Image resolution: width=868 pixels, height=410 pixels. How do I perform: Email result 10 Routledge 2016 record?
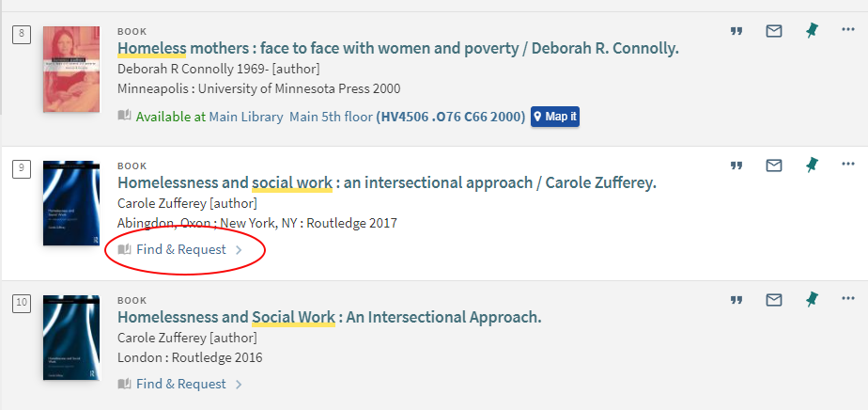pos(774,300)
